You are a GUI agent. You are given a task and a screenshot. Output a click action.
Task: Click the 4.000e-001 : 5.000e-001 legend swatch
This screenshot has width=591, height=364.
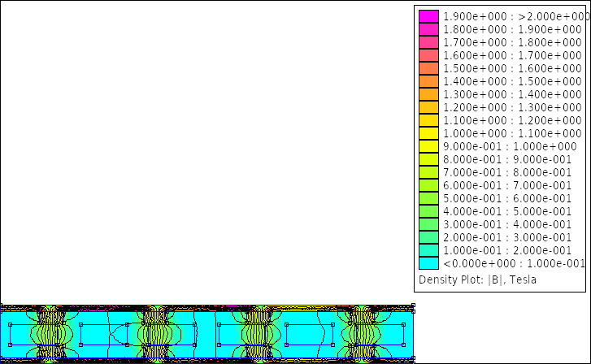(428, 211)
